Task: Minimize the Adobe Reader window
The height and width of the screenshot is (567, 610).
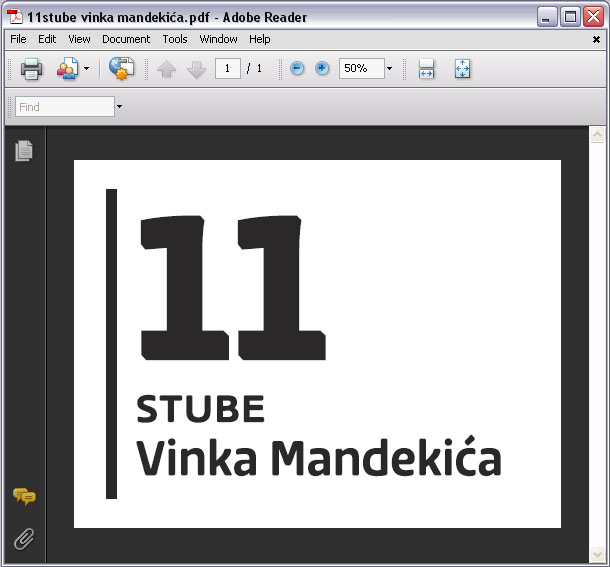Action: tap(547, 17)
